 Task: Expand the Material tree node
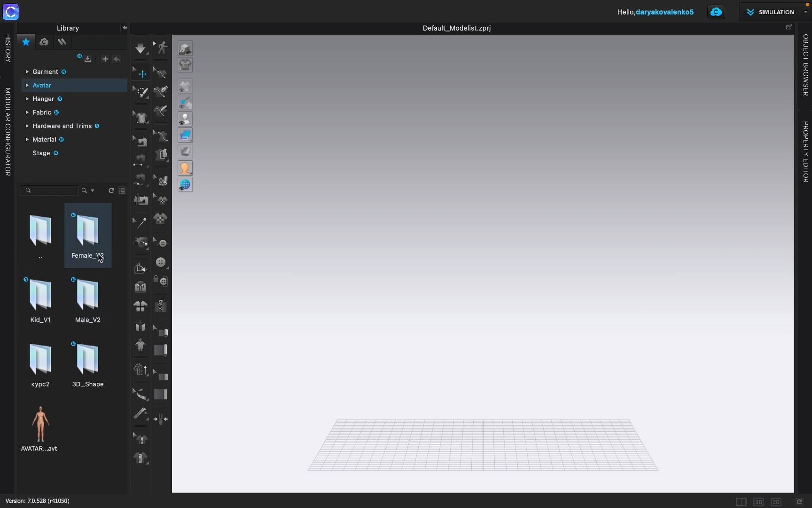pyautogui.click(x=27, y=140)
